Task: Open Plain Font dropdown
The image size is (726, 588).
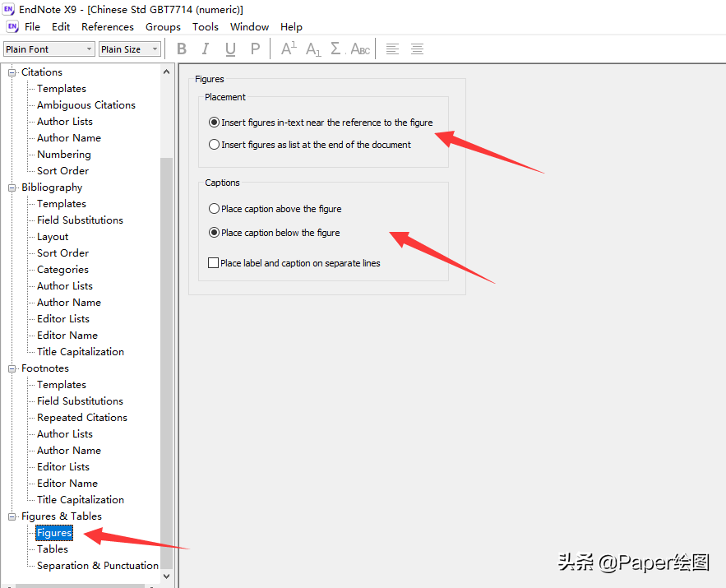Action: click(x=49, y=49)
